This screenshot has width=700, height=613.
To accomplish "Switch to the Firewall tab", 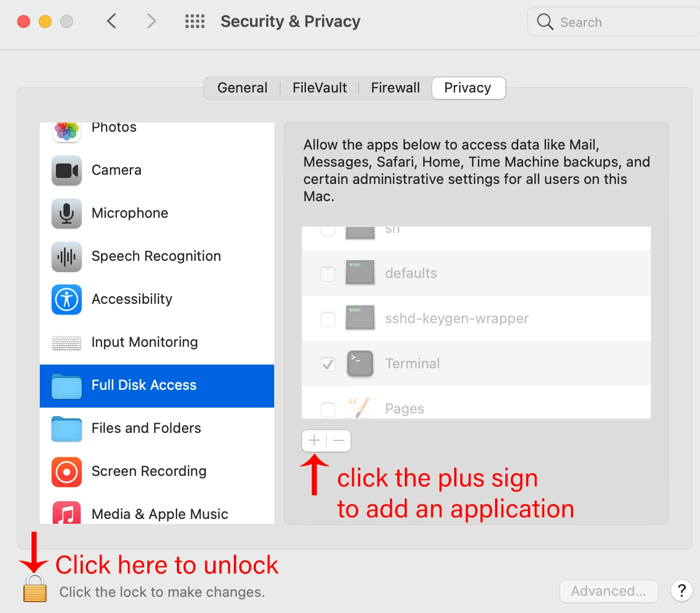I will [396, 88].
